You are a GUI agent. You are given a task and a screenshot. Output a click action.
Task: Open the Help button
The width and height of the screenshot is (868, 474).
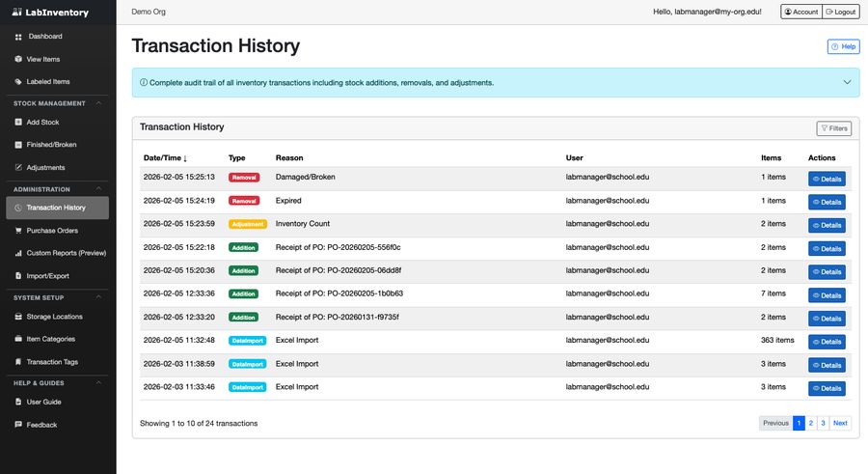[x=843, y=46]
